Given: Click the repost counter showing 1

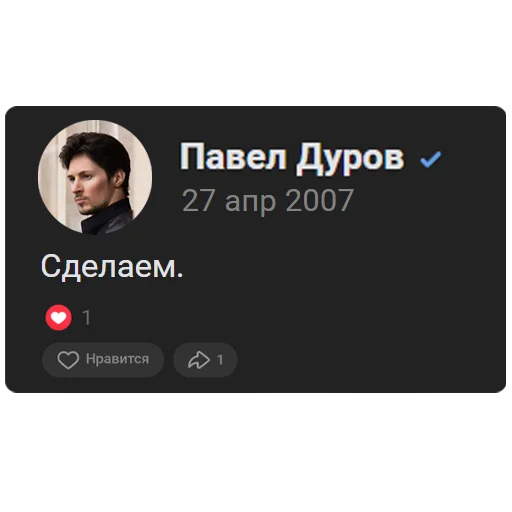Looking at the screenshot, I should (x=220, y=360).
